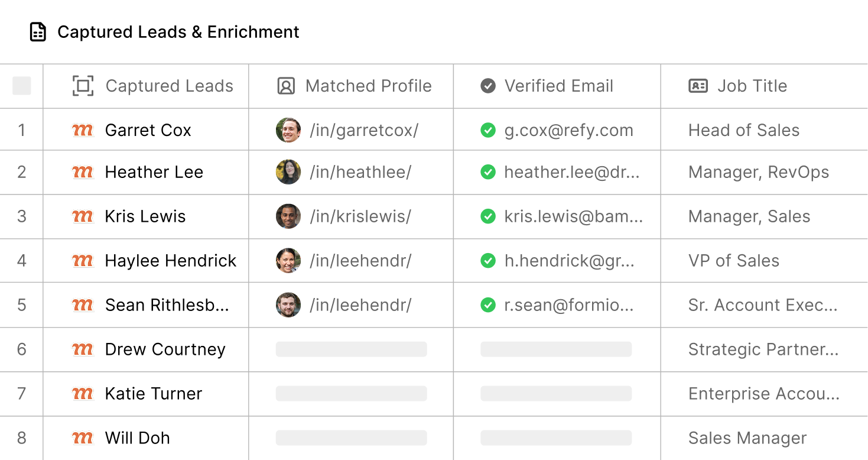The image size is (868, 460).
Task: Select the Job Title column header
Action: [x=752, y=86]
